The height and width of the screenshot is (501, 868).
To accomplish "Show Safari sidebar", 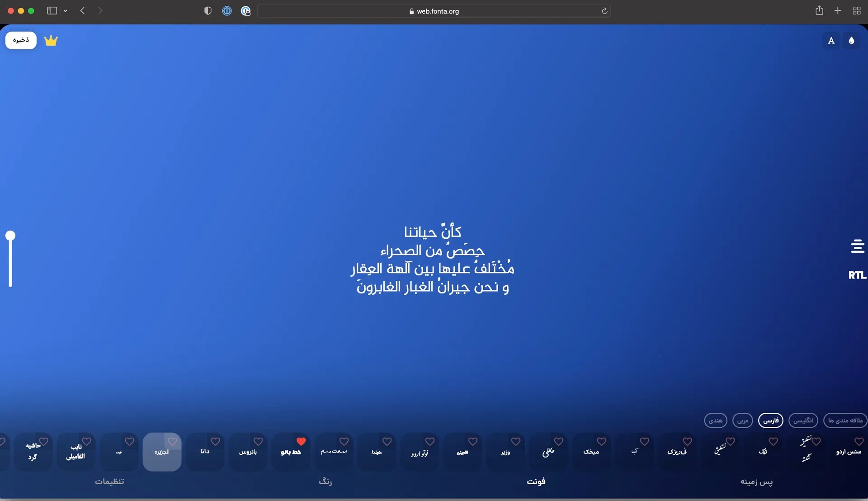I will [52, 11].
